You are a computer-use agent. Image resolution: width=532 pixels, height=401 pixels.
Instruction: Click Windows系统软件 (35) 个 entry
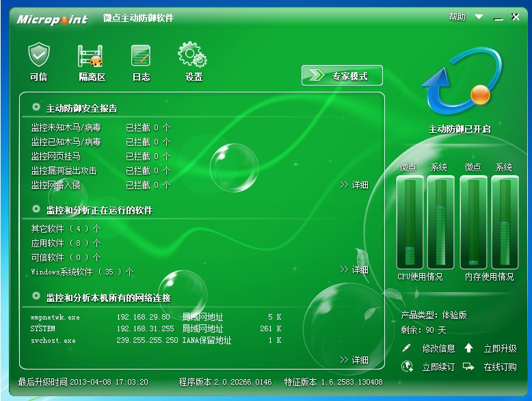coord(82,272)
